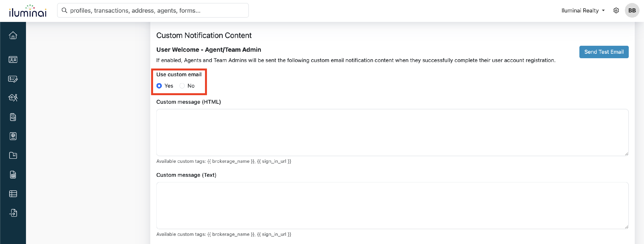Open the bookmarked folder sidebar icon
This screenshot has width=644, height=244.
[x=13, y=156]
